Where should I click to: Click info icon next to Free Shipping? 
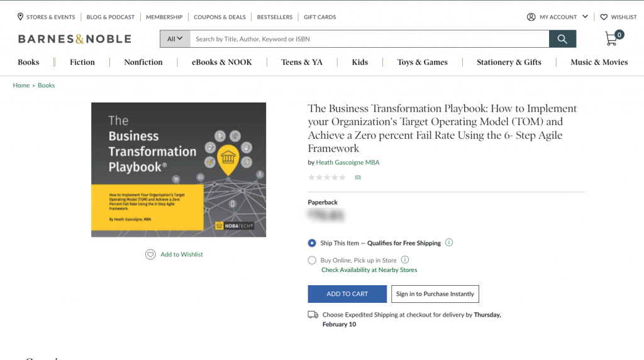449,243
